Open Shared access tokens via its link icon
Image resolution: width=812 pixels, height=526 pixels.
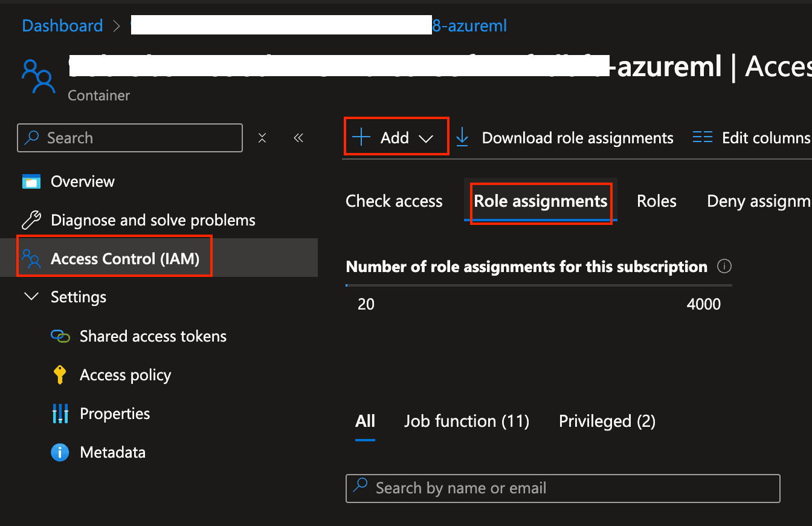click(60, 336)
